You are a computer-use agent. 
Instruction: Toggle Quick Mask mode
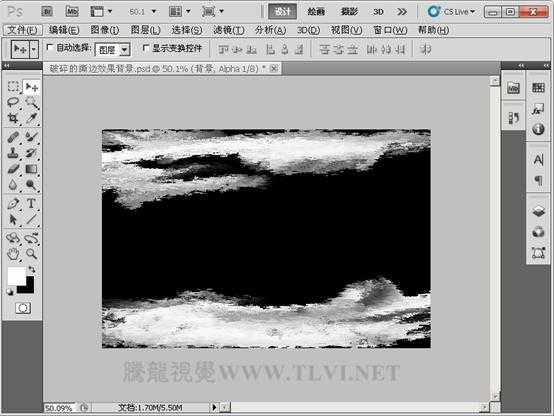coord(23,308)
